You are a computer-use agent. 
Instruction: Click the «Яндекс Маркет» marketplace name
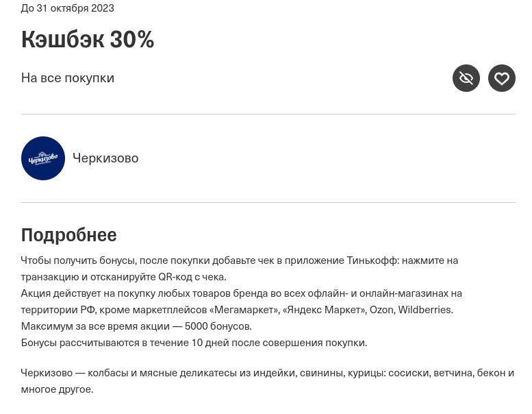point(325,310)
